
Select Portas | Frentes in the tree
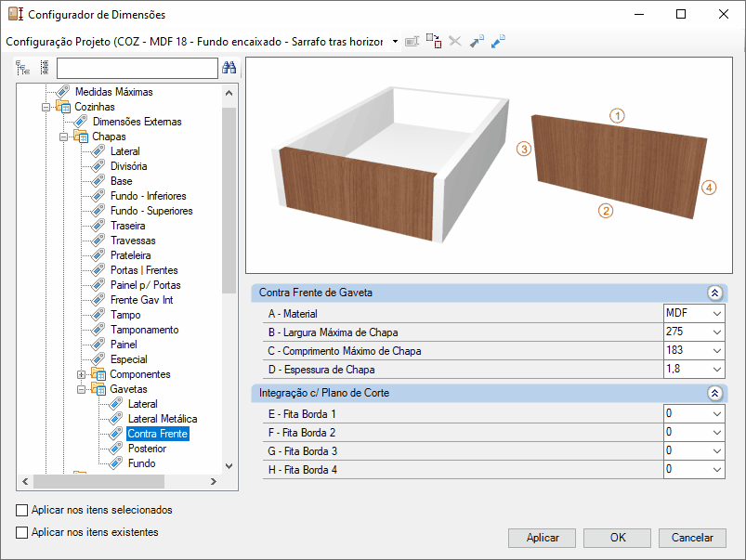[x=144, y=269]
